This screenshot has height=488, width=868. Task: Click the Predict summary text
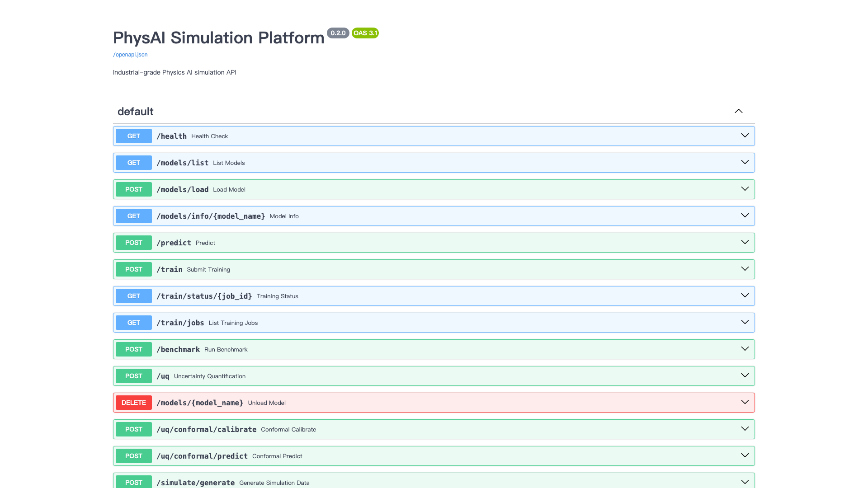click(205, 243)
